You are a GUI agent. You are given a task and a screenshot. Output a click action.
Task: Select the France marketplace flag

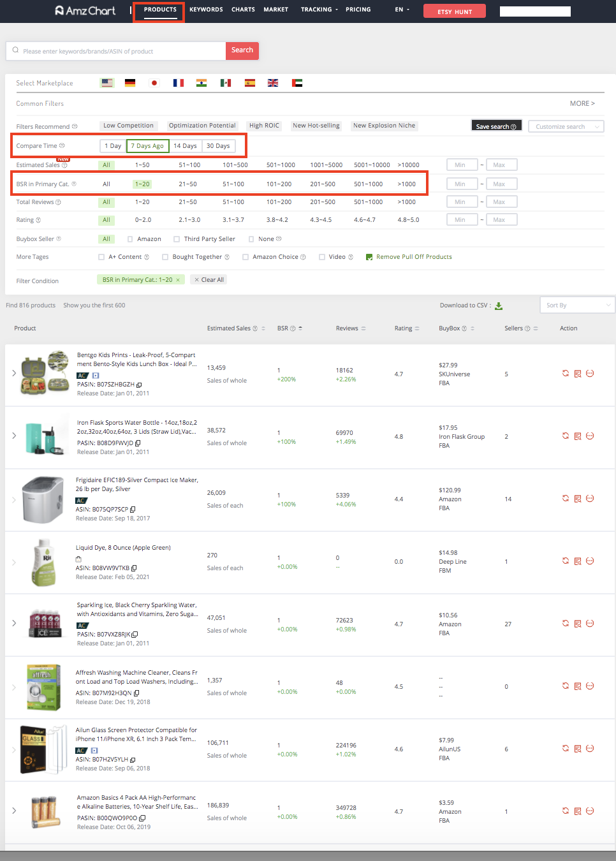click(179, 83)
